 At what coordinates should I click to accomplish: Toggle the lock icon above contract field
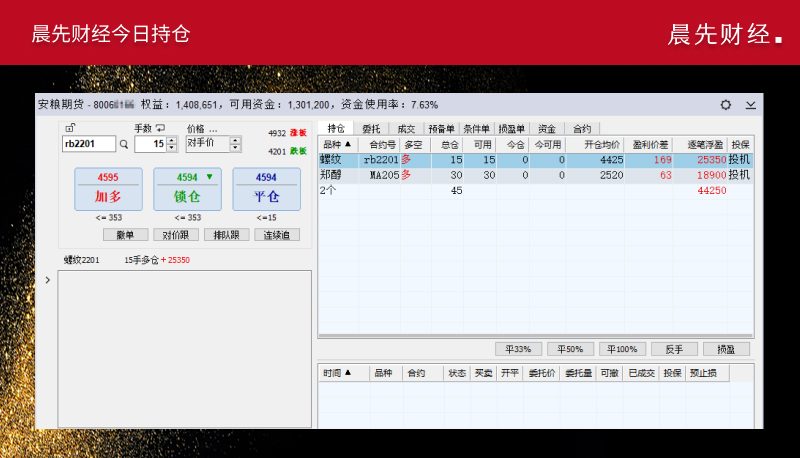(x=69, y=128)
